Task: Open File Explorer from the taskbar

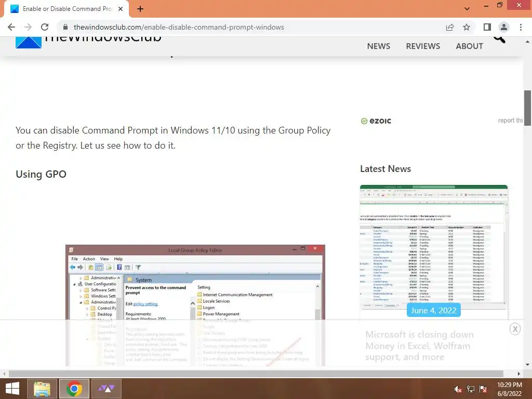Action: tap(42, 389)
